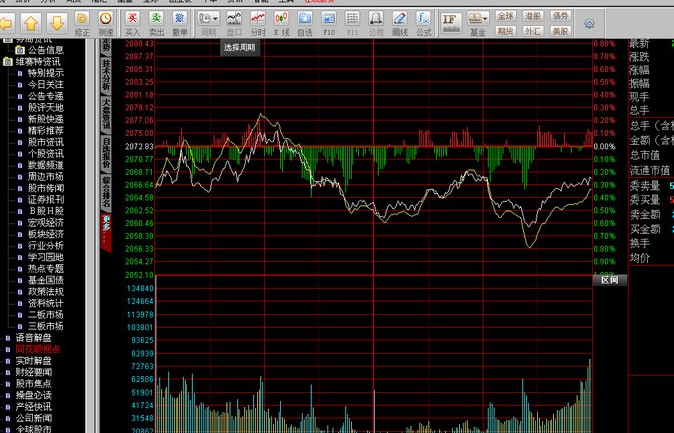The width and height of the screenshot is (674, 433).
Task: Collapse the 维赛特资讯 tree node
Action: tap(8, 61)
